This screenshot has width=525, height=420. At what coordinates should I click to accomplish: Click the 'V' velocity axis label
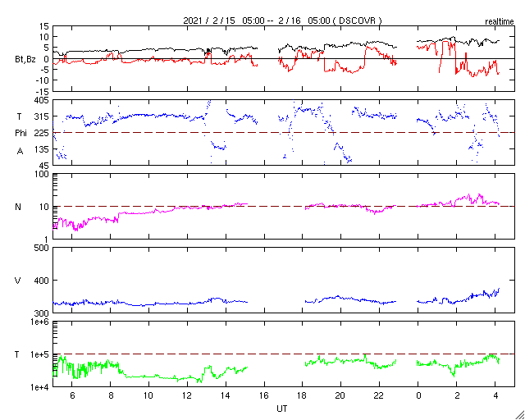18,281
